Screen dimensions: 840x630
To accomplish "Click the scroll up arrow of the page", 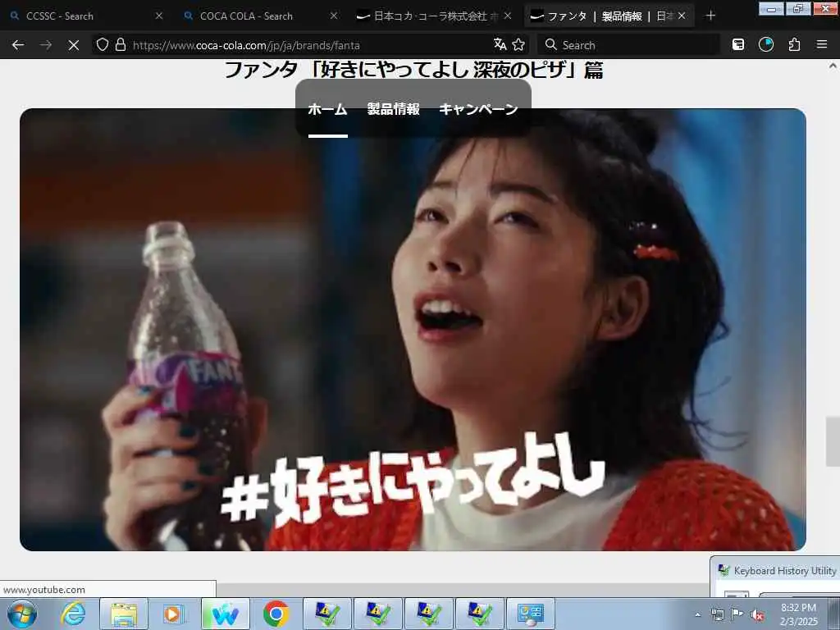I will pos(833,66).
